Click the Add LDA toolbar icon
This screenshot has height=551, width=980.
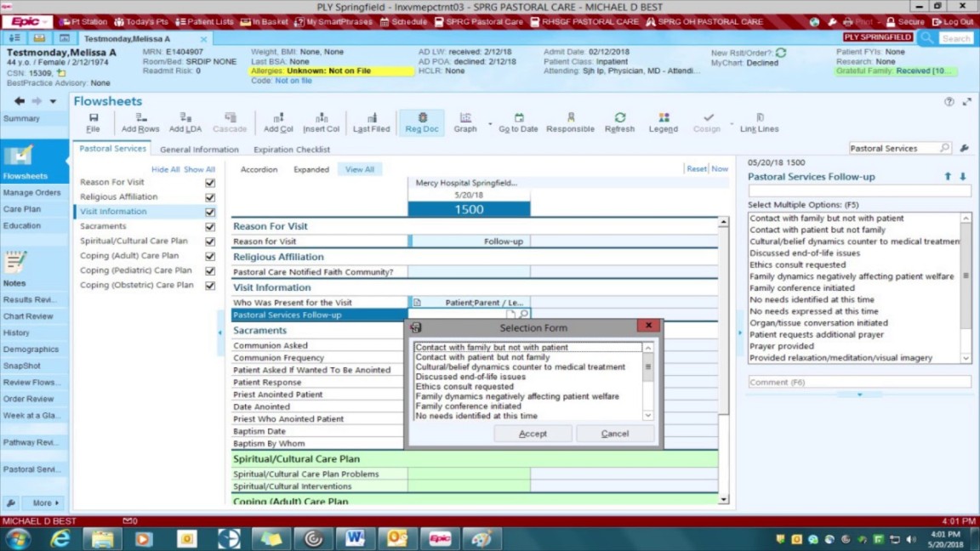(186, 122)
